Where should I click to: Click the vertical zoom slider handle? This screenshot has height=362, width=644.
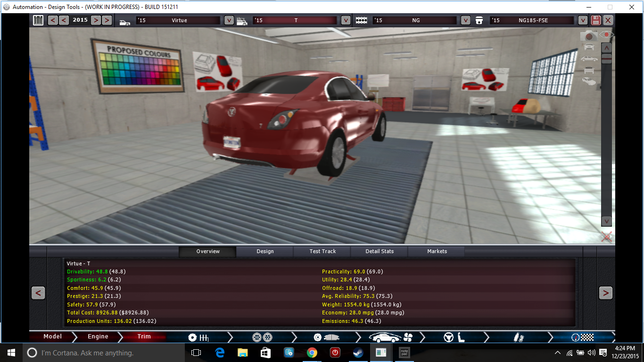pyautogui.click(x=607, y=59)
